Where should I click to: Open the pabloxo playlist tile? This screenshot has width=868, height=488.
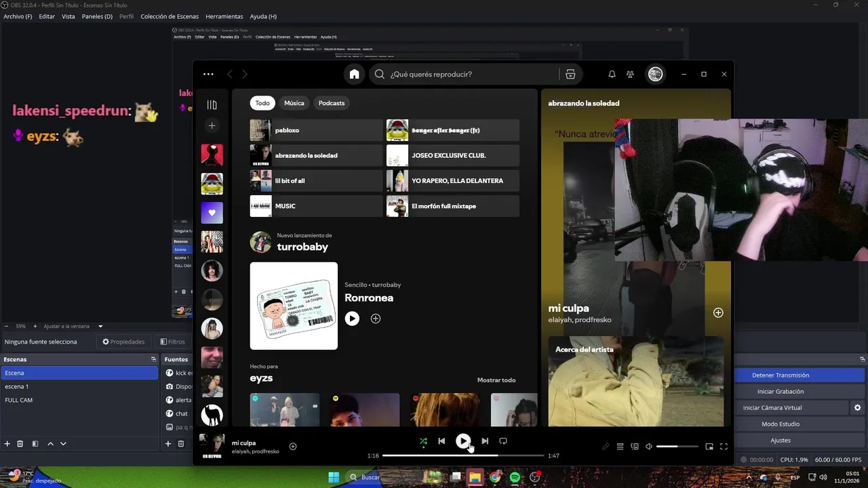(317, 130)
